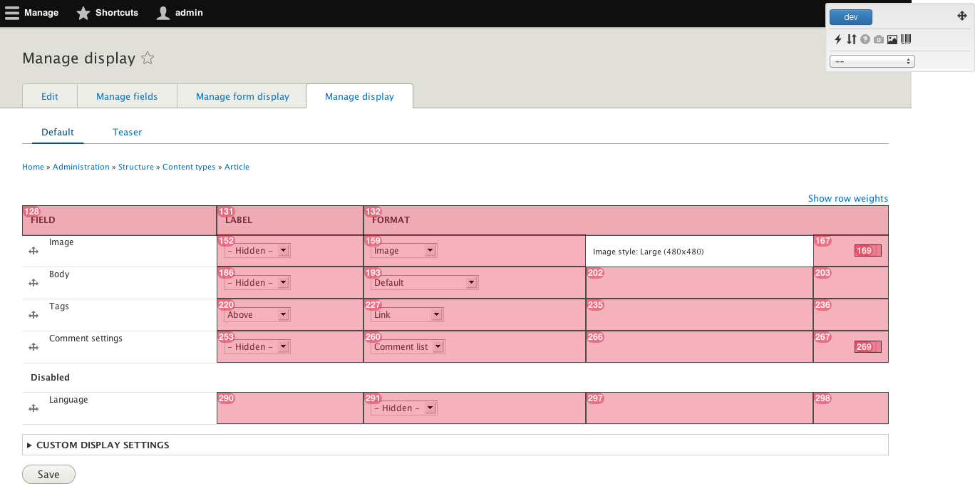The image size is (980, 501).
Task: Click the 'Tags' field name
Action: 59,306
